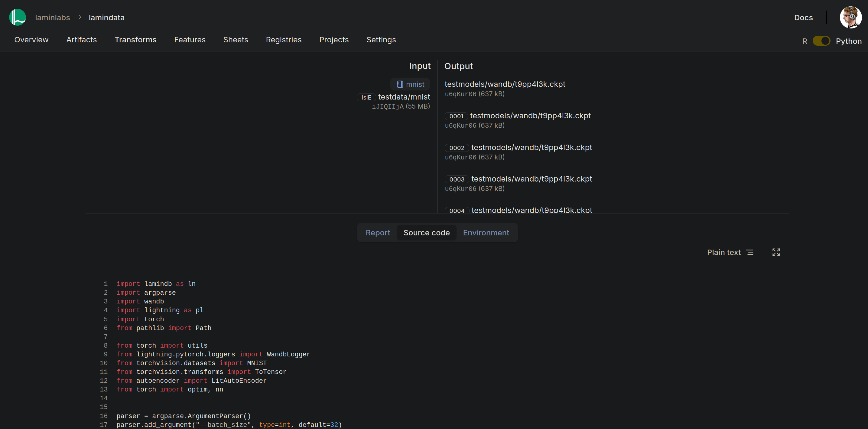The width and height of the screenshot is (868, 429).
Task: Switch to the Report tab
Action: pos(377,233)
